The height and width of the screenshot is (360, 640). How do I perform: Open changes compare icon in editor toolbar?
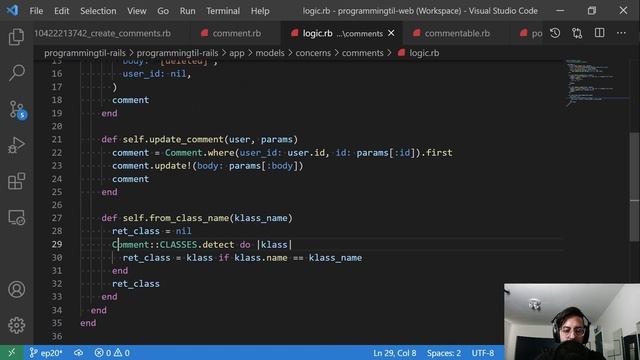[x=577, y=33]
